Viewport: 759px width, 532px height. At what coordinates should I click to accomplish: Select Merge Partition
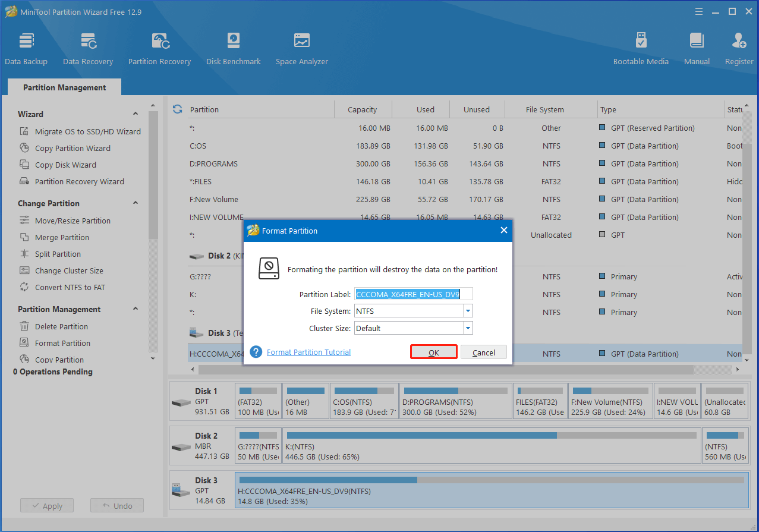(x=55, y=237)
